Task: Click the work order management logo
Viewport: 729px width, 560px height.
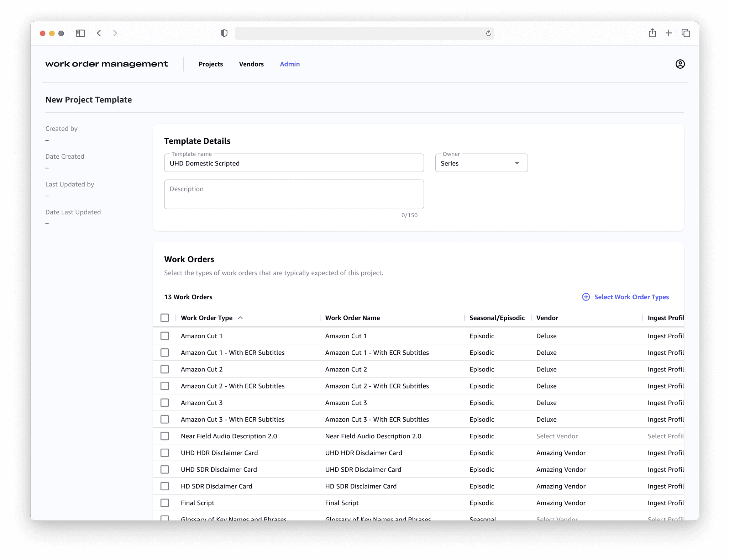Action: tap(106, 64)
